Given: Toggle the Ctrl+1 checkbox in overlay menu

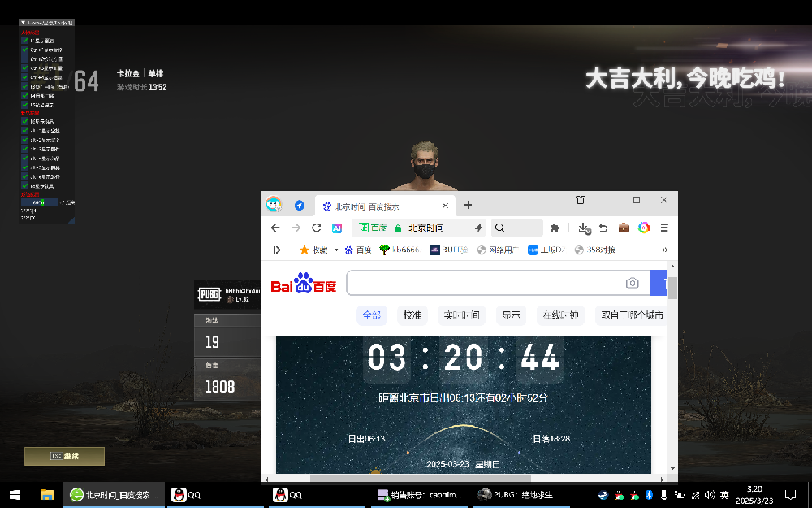Looking at the screenshot, I should pos(25,50).
